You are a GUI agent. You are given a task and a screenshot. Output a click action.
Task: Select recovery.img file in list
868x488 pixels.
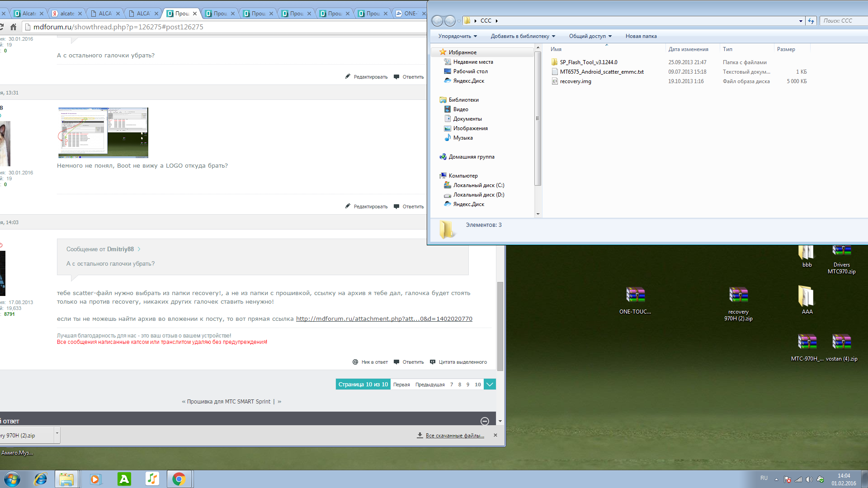(x=575, y=81)
